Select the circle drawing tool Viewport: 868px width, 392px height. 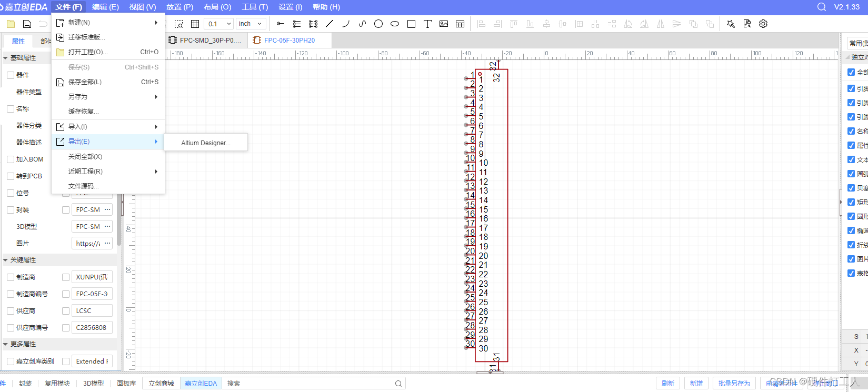click(x=378, y=24)
